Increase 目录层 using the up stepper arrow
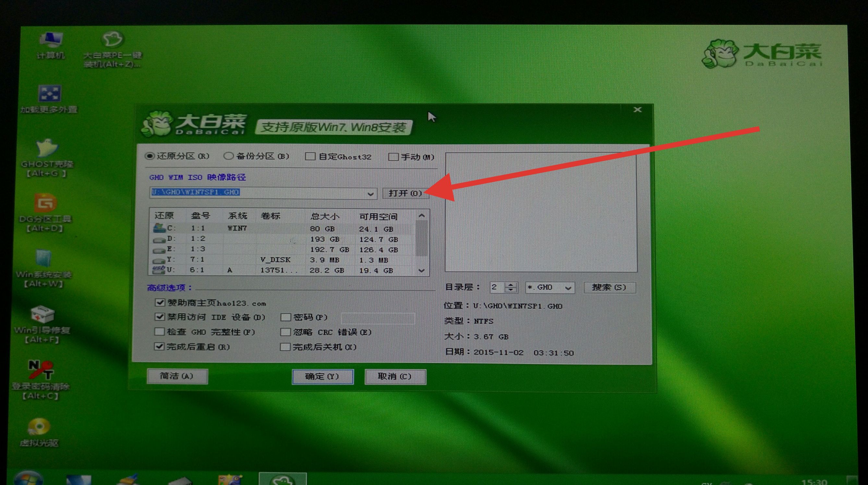Viewport: 868px width, 485px height. click(x=511, y=285)
